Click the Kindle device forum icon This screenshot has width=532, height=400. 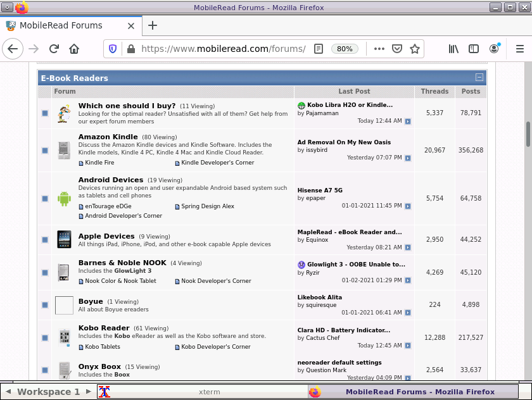click(64, 151)
